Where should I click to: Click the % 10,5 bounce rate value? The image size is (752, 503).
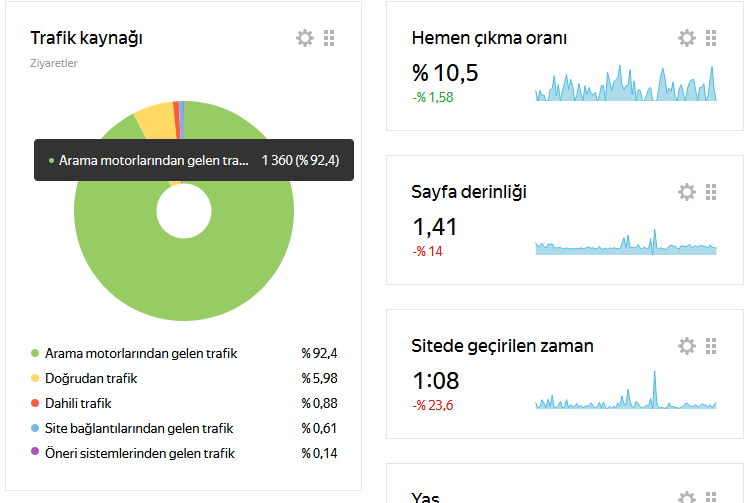[x=445, y=73]
